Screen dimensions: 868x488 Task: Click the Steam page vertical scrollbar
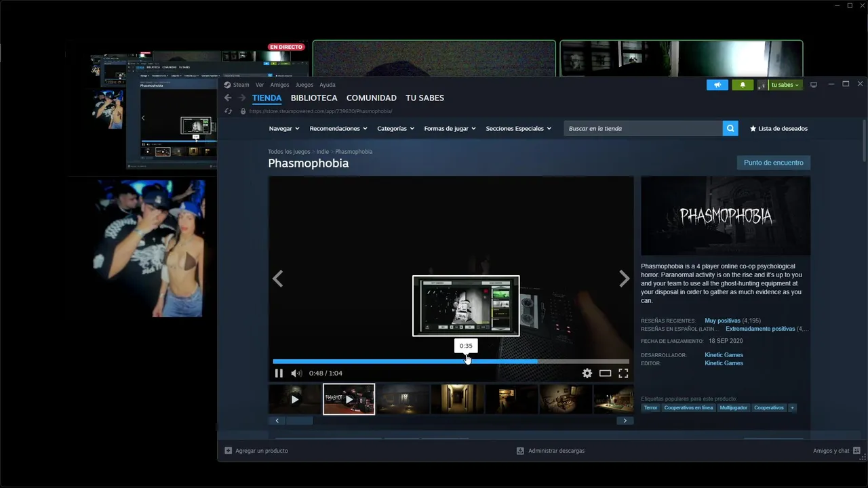864,140
